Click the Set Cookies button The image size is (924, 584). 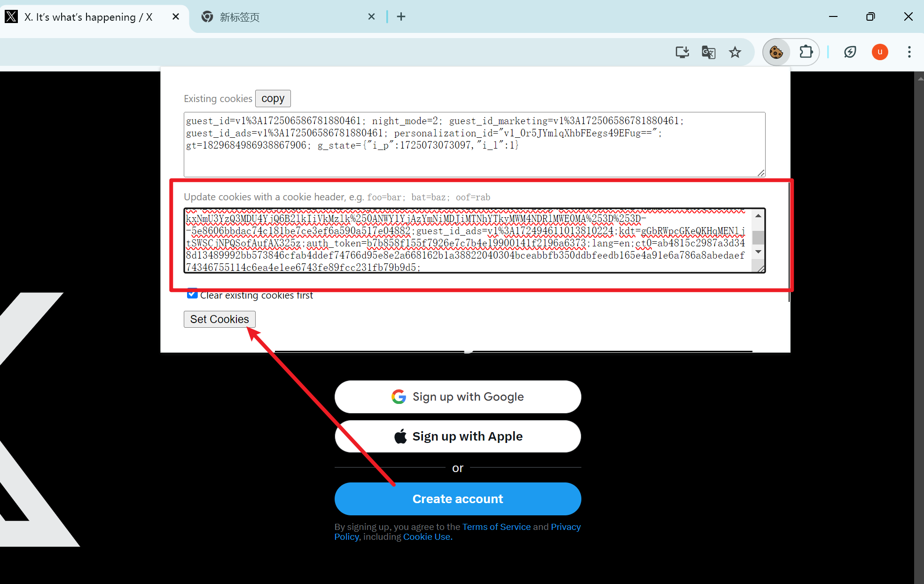tap(219, 319)
